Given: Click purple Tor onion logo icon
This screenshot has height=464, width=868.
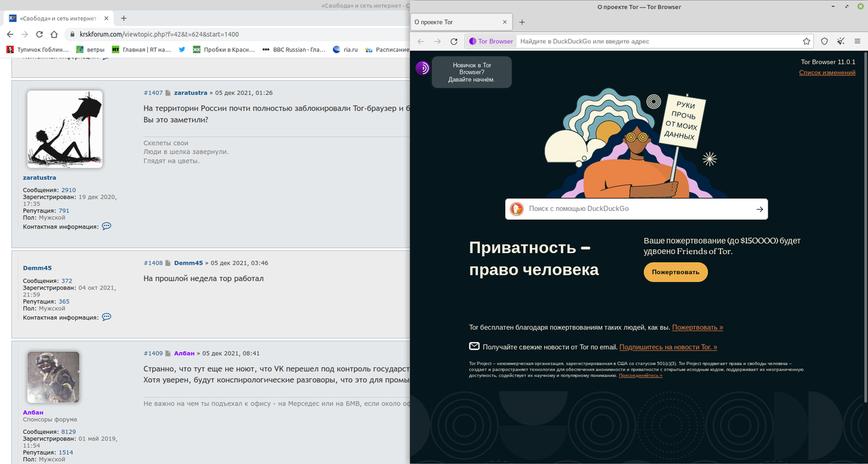Looking at the screenshot, I should tap(422, 68).
